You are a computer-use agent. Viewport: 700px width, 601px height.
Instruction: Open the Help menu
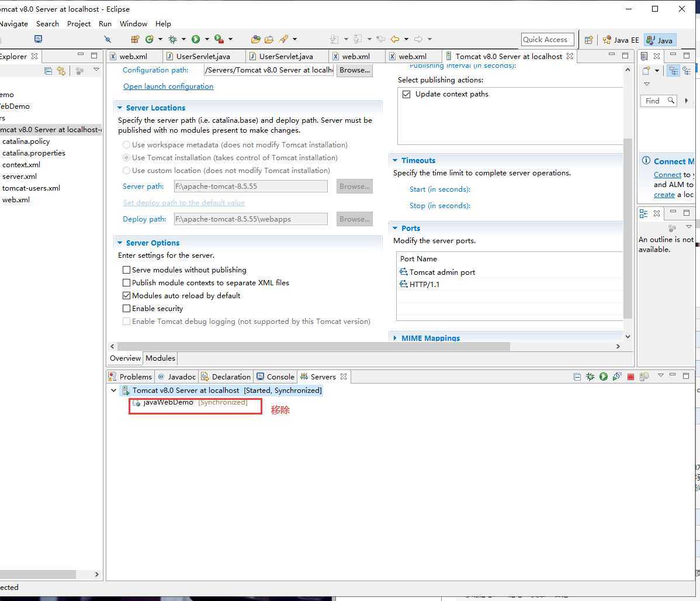click(x=163, y=24)
